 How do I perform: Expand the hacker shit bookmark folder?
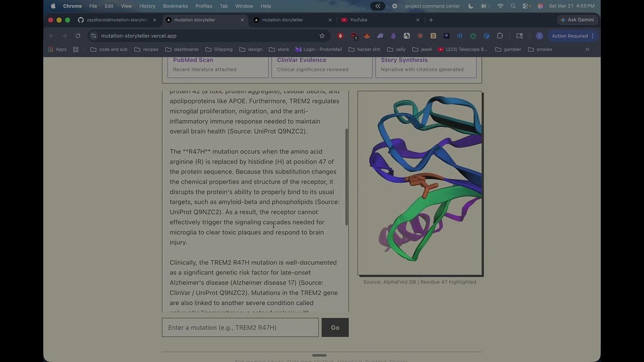pyautogui.click(x=364, y=49)
